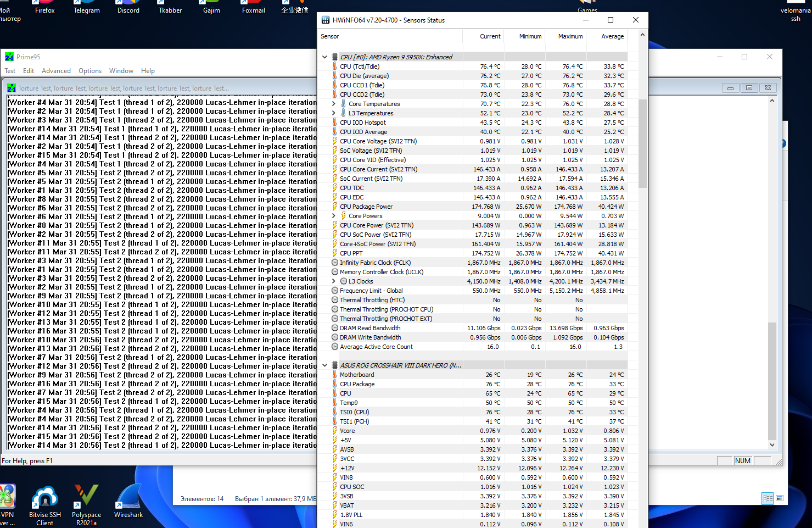Open the 企业微信 desktop shortcut
The width and height of the screenshot is (812, 528).
tap(295, 7)
